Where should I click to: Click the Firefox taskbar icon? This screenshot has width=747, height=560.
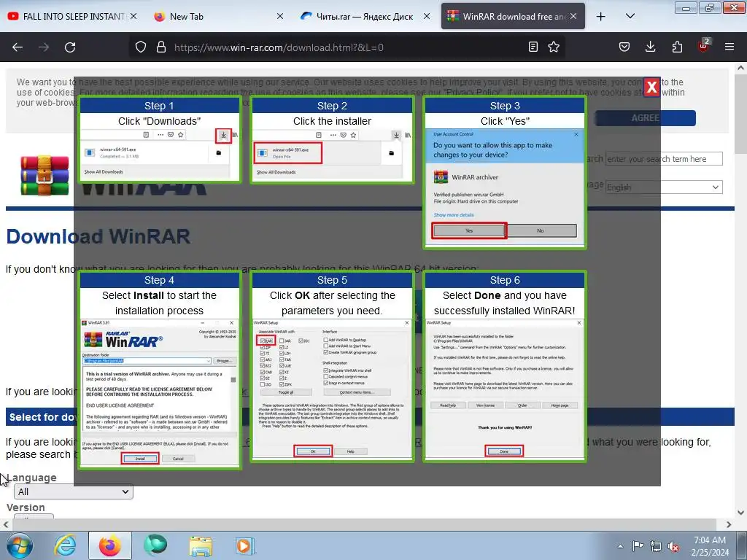(109, 545)
